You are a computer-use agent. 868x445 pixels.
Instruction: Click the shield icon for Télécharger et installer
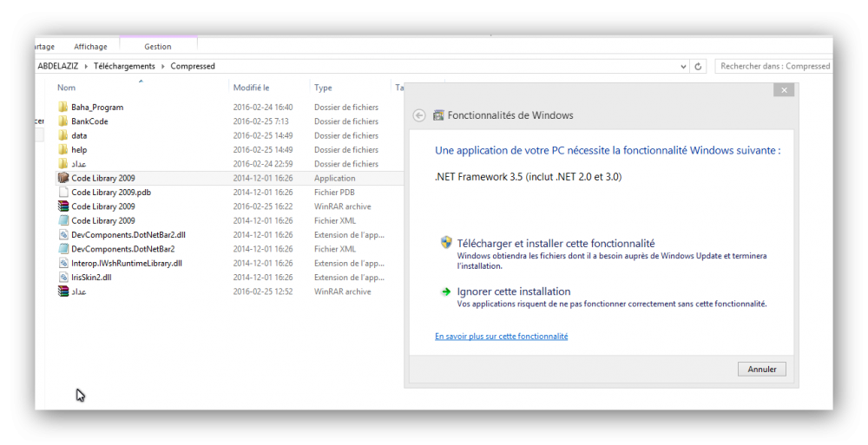[x=446, y=242]
